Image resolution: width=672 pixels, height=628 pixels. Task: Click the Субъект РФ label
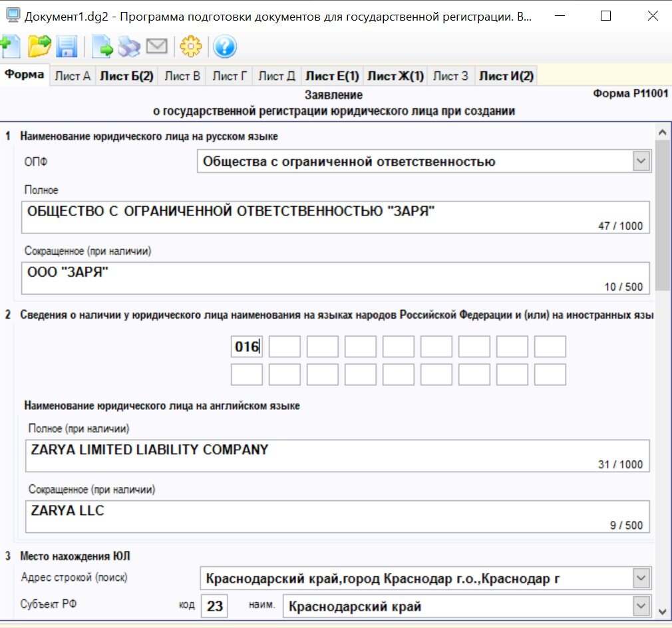[49, 604]
